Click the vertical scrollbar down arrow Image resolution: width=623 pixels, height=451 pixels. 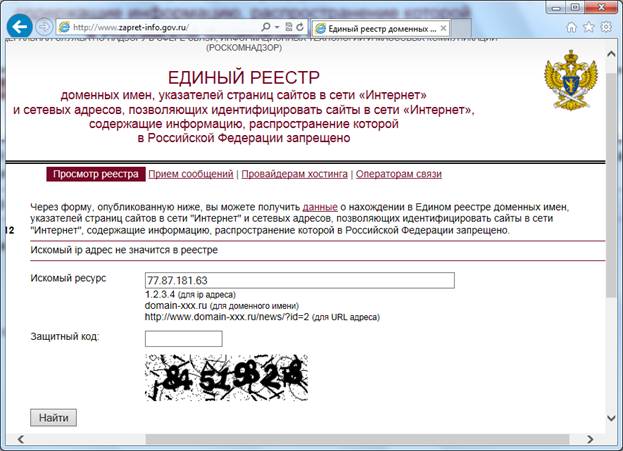[611, 418]
